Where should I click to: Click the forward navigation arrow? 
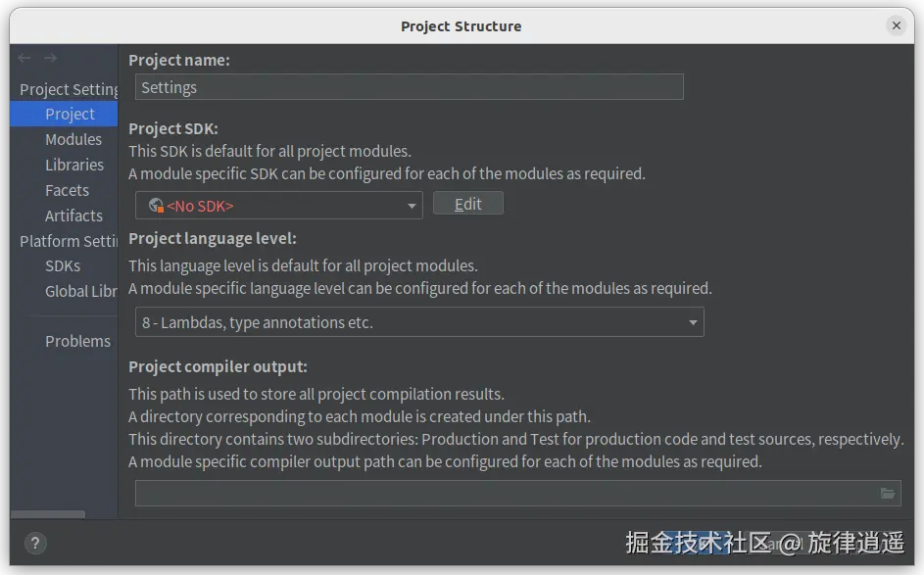(x=50, y=60)
